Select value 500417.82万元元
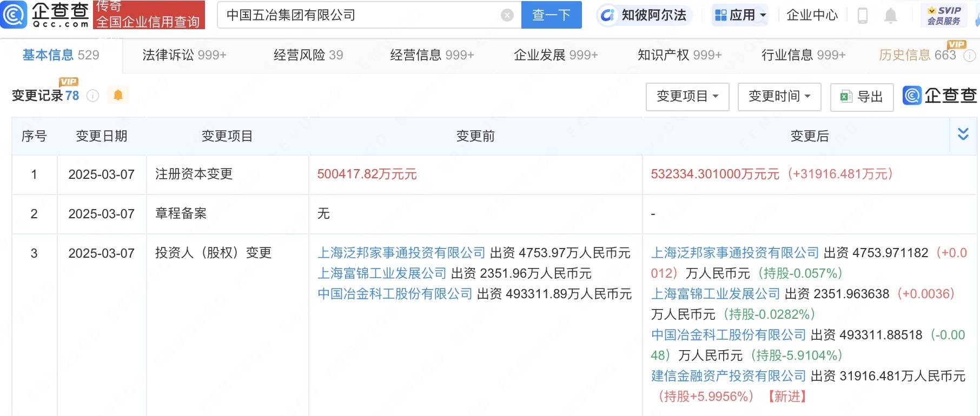The height and width of the screenshot is (416, 980). [367, 174]
